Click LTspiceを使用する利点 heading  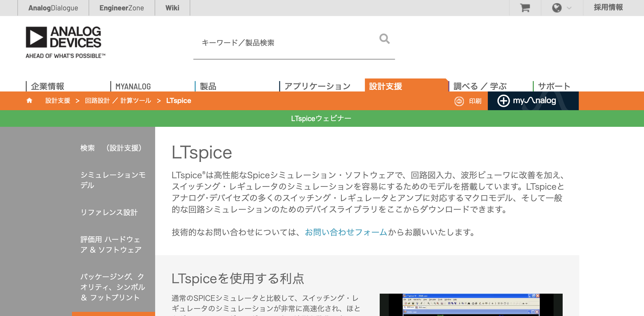238,279
